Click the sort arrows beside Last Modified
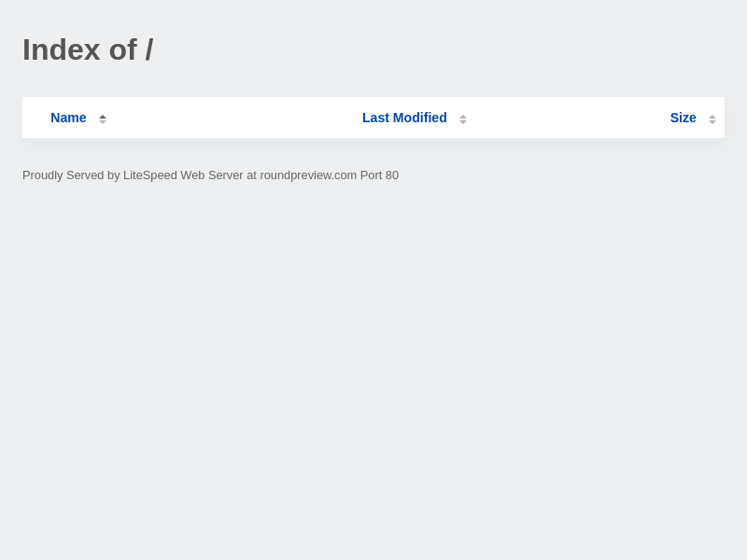 463,119
